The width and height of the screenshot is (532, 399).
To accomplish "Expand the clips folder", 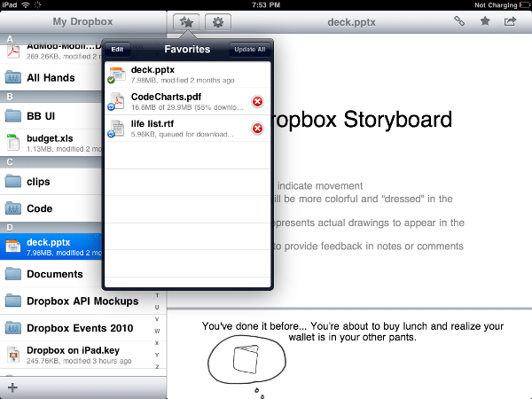I will tap(51, 182).
